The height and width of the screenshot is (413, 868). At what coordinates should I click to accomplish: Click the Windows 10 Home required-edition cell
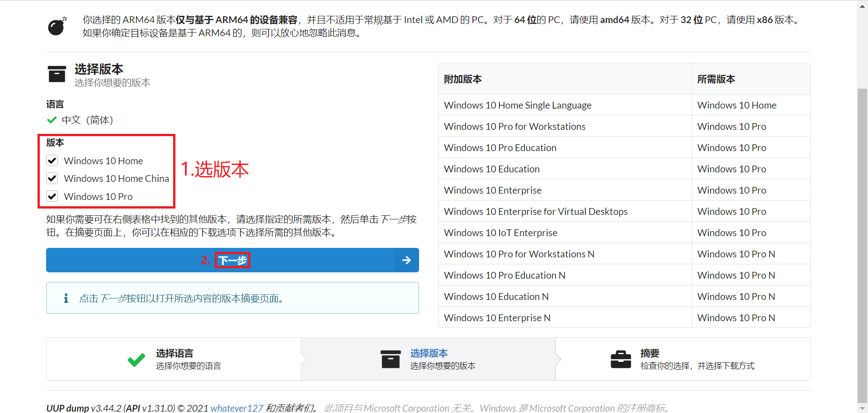tap(750, 105)
